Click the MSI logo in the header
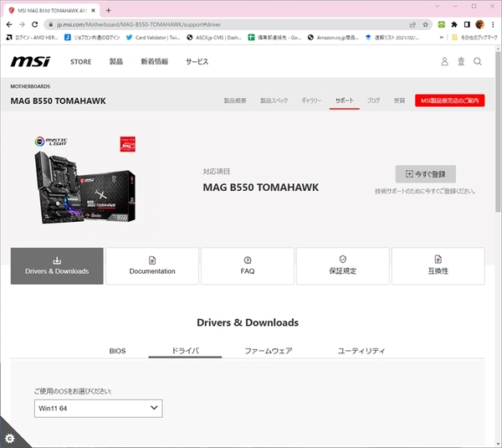This screenshot has width=502, height=448. click(30, 62)
